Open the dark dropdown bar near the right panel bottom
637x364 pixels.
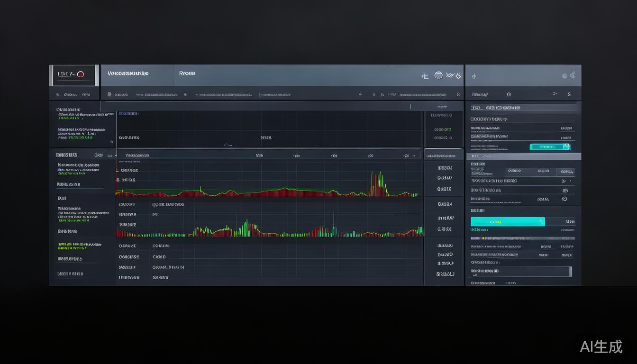point(521,272)
